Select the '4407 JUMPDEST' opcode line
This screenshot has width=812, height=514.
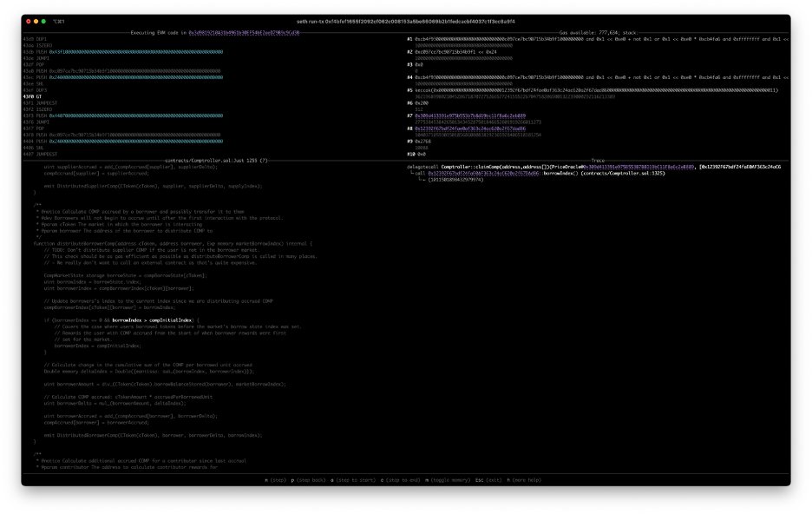point(40,154)
